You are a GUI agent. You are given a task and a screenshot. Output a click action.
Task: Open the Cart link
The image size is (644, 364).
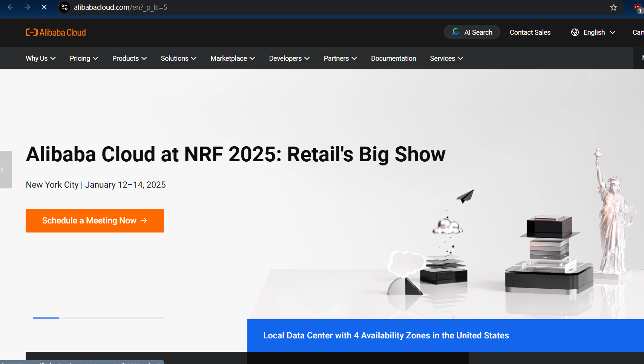pyautogui.click(x=638, y=32)
